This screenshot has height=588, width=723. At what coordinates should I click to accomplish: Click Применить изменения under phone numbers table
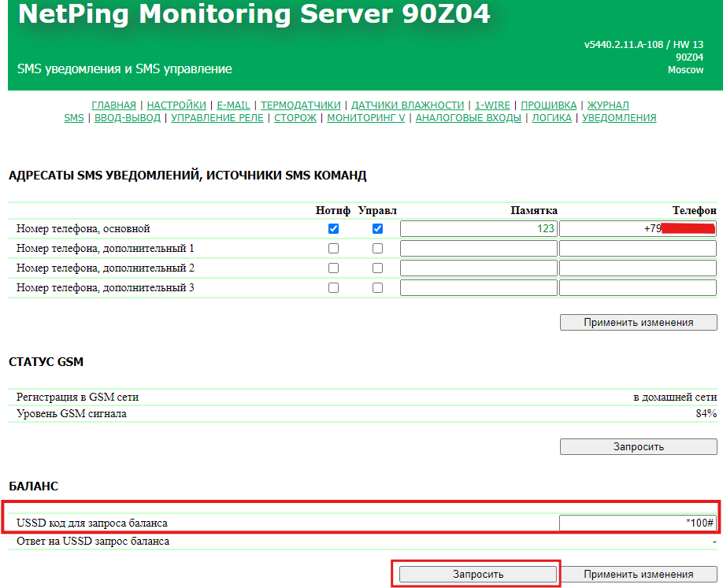tap(638, 323)
